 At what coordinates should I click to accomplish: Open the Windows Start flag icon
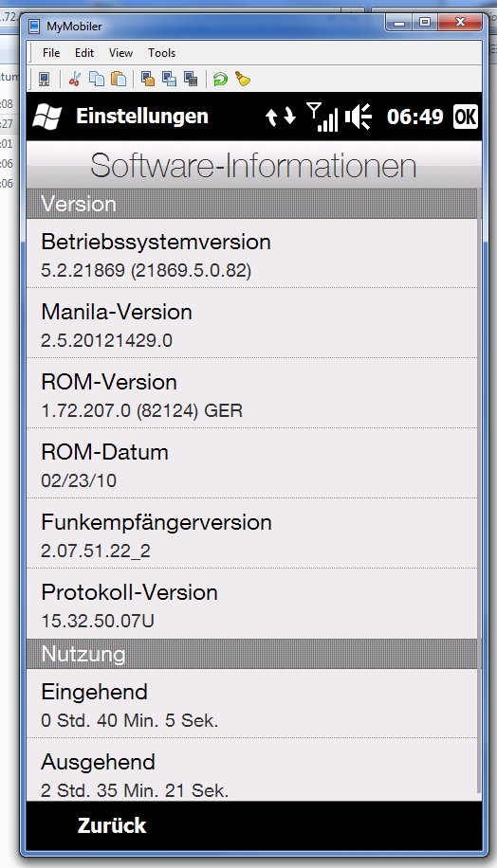47,117
